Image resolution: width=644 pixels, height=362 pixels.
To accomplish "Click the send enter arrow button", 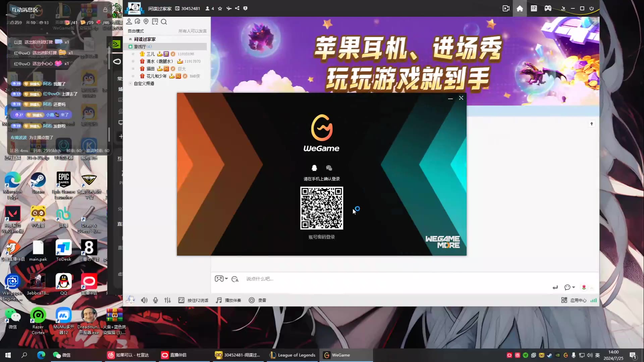I will (555, 288).
